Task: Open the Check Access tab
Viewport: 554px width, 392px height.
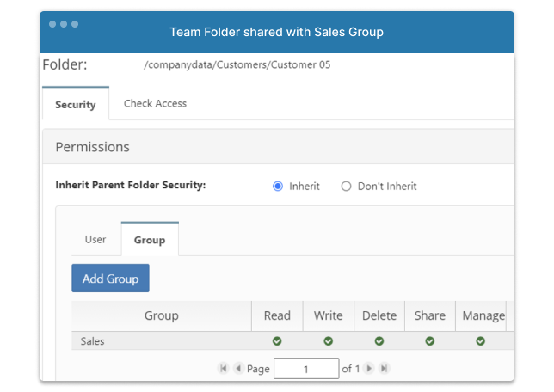Action: click(155, 103)
